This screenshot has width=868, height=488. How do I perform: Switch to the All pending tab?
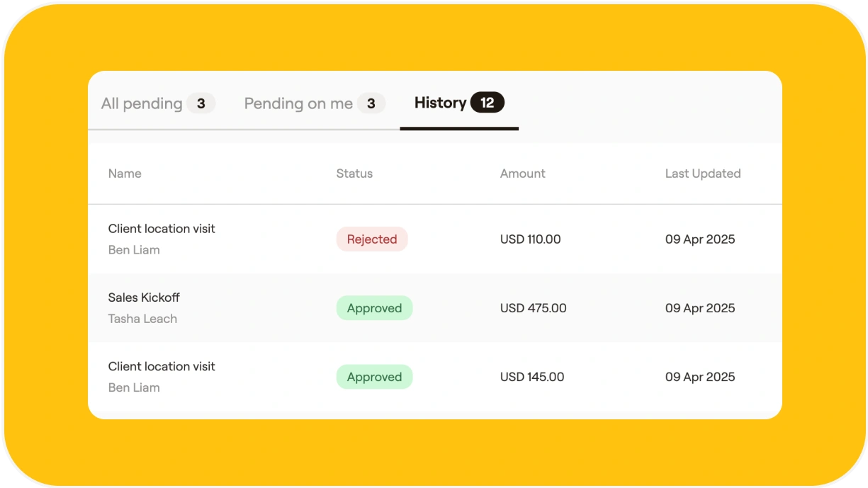157,103
